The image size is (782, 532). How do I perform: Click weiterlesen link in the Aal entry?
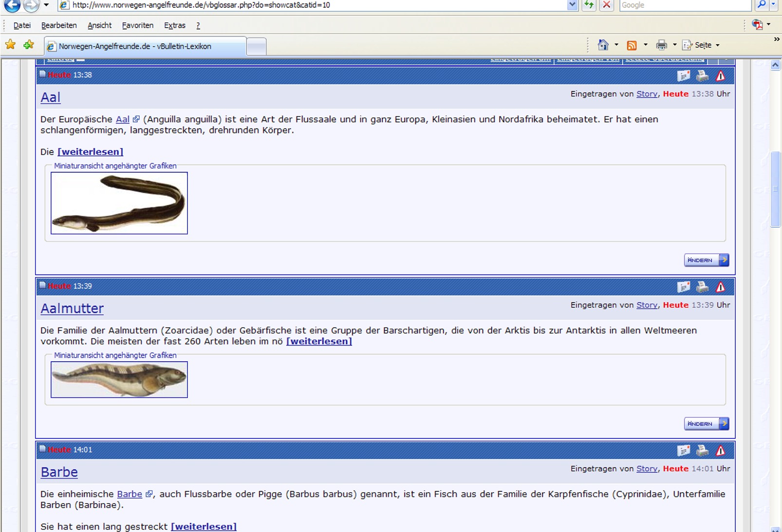[90, 152]
